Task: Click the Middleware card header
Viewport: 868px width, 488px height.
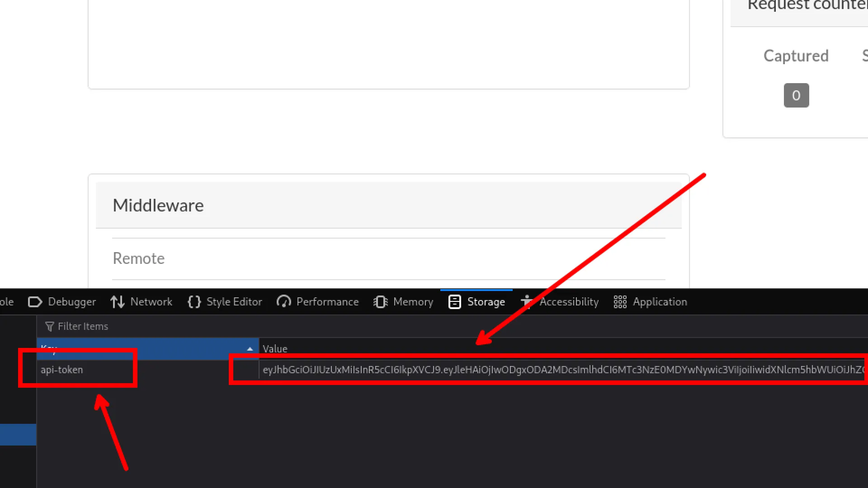Action: (x=389, y=205)
